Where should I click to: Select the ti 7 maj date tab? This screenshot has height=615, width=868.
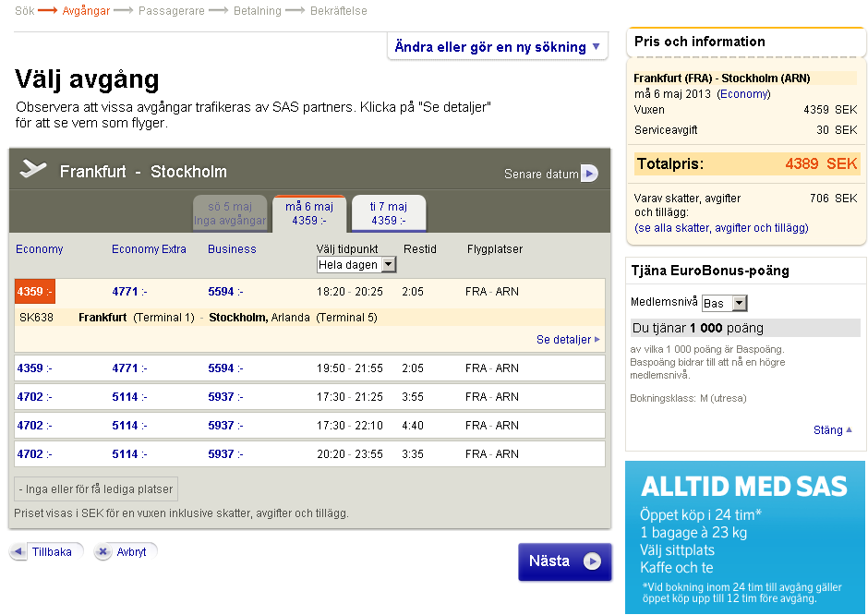tap(388, 213)
